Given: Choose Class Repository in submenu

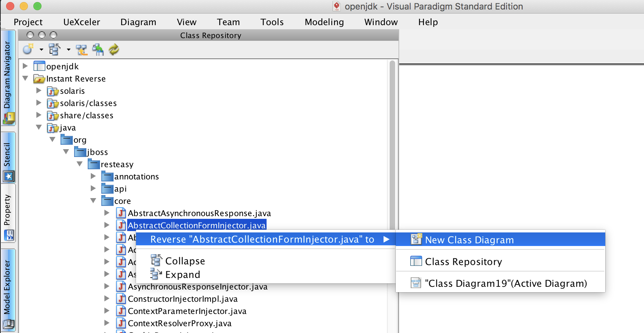Looking at the screenshot, I should click(501, 261).
